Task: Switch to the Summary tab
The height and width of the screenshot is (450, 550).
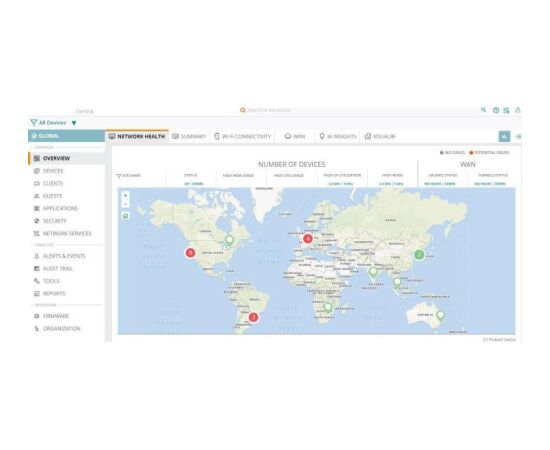Action: pyautogui.click(x=189, y=136)
